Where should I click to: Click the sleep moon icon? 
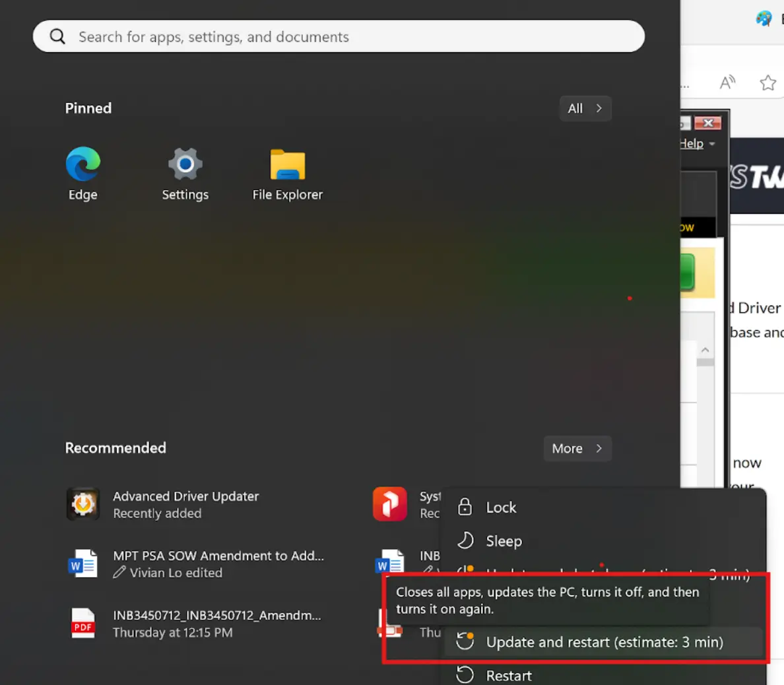tap(465, 540)
